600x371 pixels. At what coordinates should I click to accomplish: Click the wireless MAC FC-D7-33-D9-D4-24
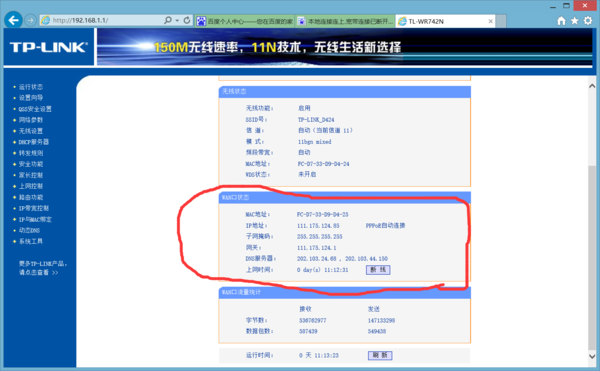(323, 164)
